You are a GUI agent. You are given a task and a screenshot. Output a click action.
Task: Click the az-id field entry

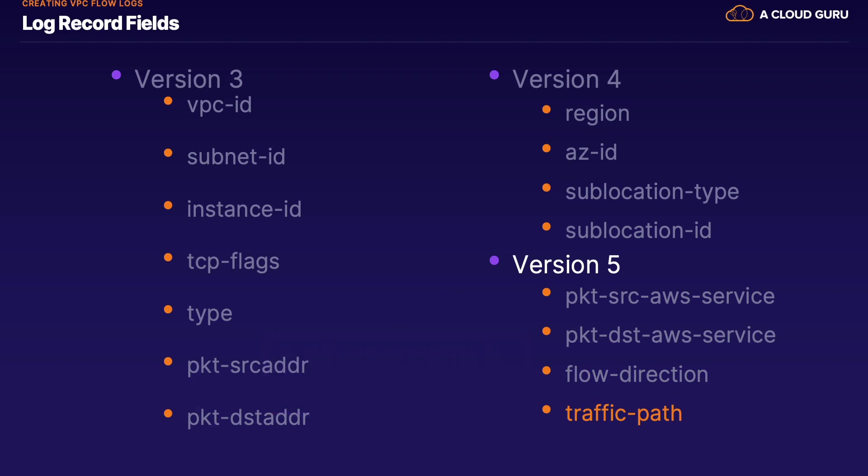[591, 152]
